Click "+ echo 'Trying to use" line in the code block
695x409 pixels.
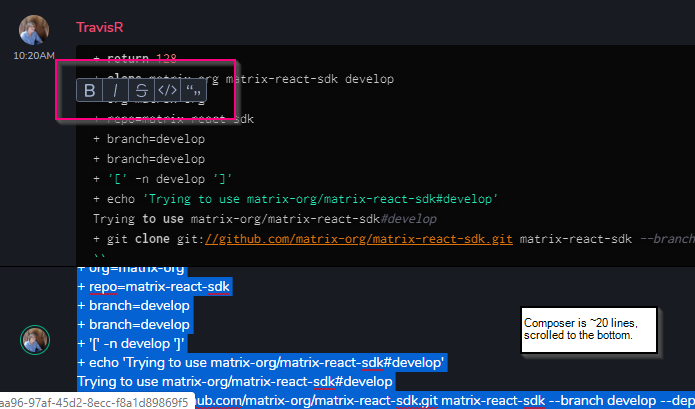[x=296, y=199]
